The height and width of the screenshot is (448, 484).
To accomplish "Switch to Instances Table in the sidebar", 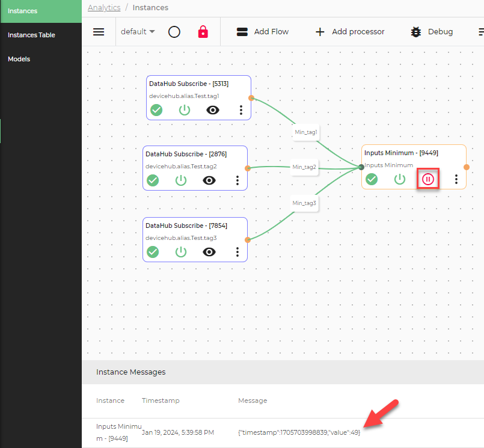I will (x=31, y=35).
